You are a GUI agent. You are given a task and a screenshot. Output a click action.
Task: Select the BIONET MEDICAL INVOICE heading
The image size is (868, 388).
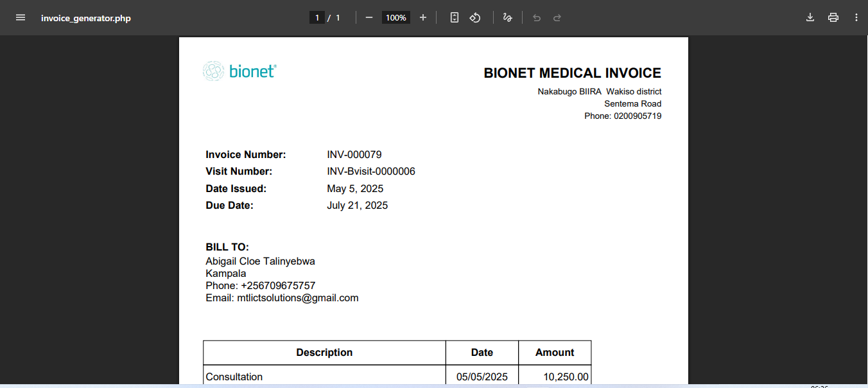click(x=573, y=73)
